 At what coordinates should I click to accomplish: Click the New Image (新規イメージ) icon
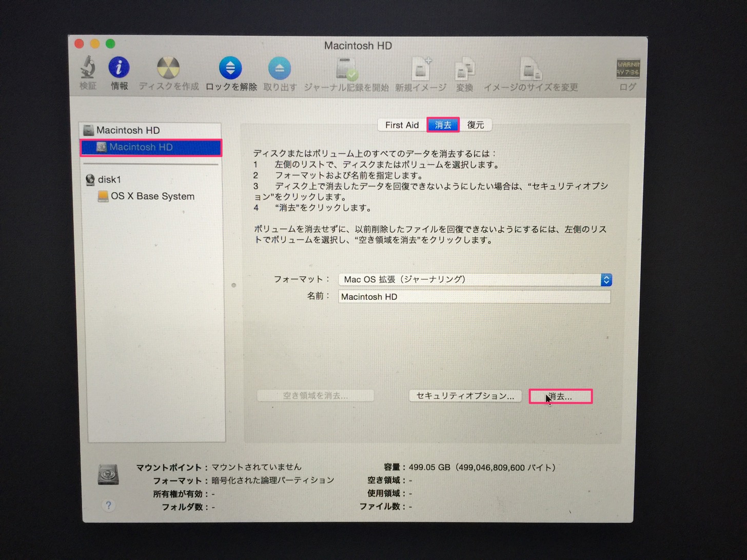pyautogui.click(x=421, y=68)
